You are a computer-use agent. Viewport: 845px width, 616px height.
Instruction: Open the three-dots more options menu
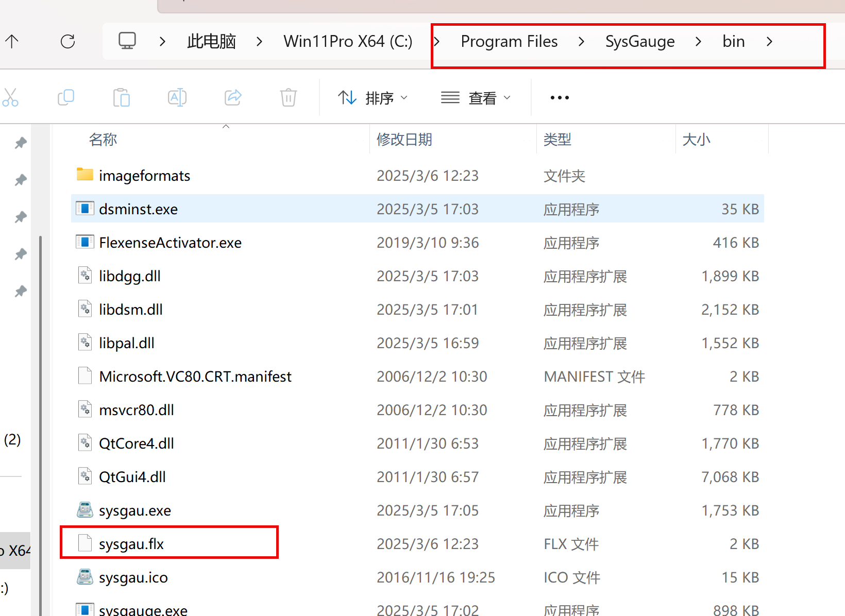(560, 98)
